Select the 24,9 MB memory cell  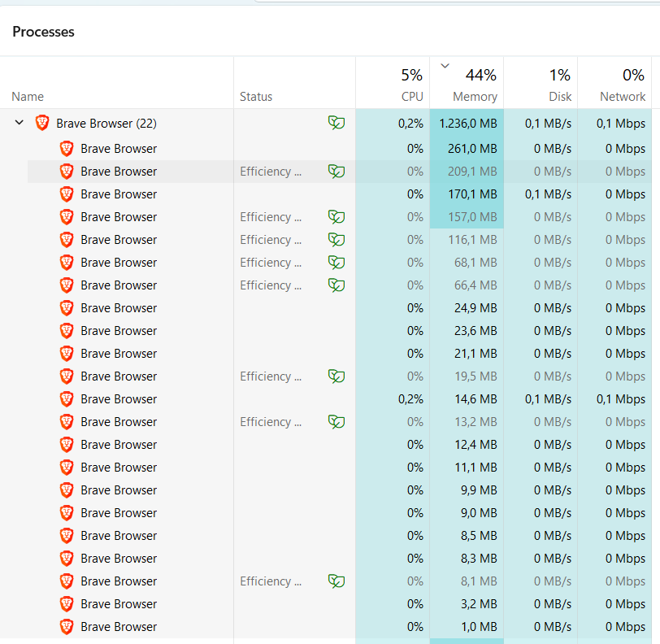point(467,308)
